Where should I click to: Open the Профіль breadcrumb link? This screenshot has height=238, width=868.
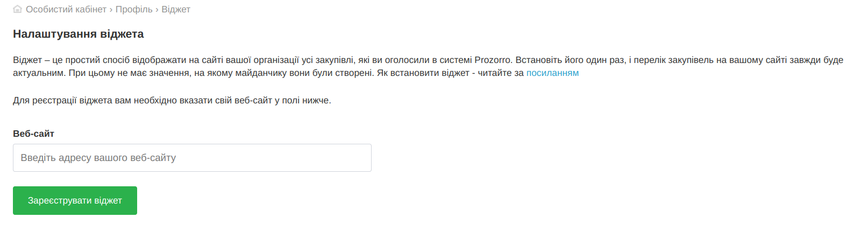(x=134, y=9)
